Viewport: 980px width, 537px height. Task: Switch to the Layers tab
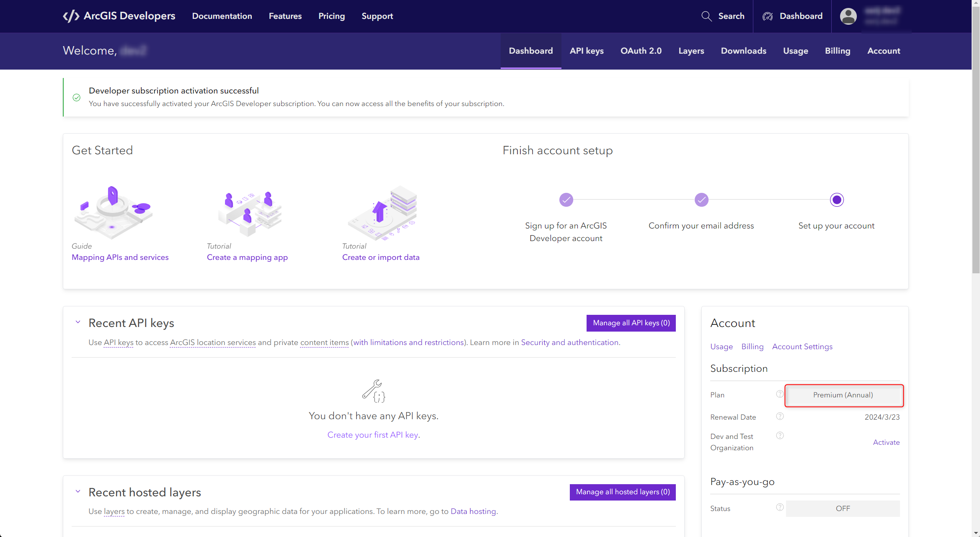[691, 51]
